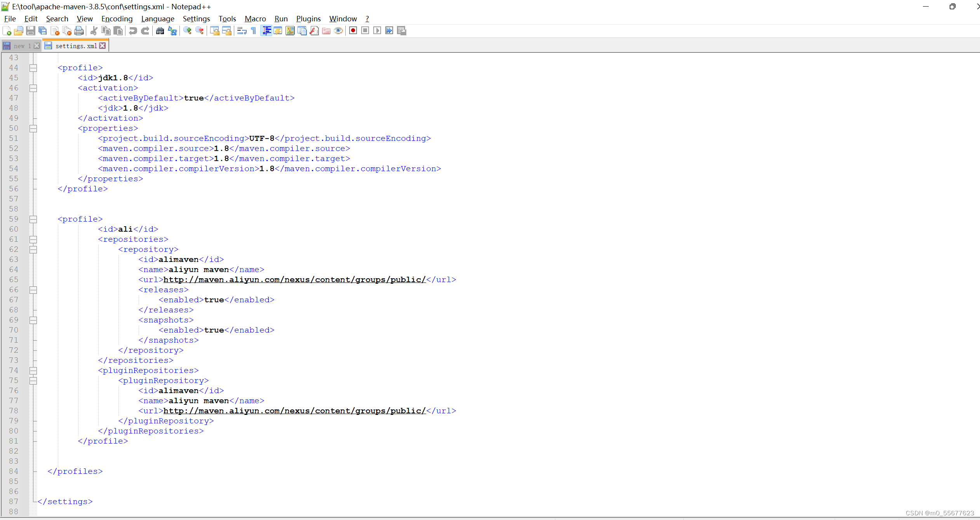
Task: Undo the last edit
Action: pyautogui.click(x=133, y=31)
